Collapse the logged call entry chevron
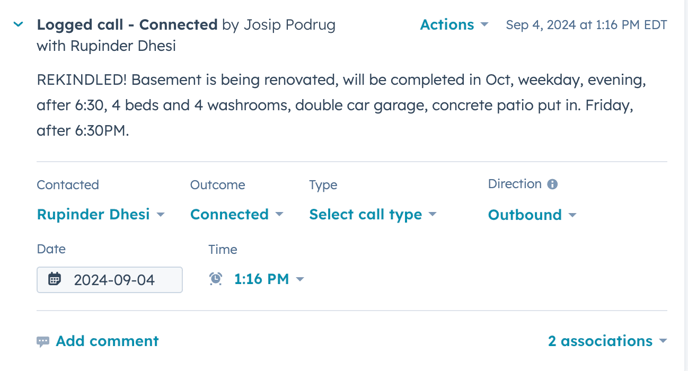The width and height of the screenshot is (688, 371). coord(18,25)
